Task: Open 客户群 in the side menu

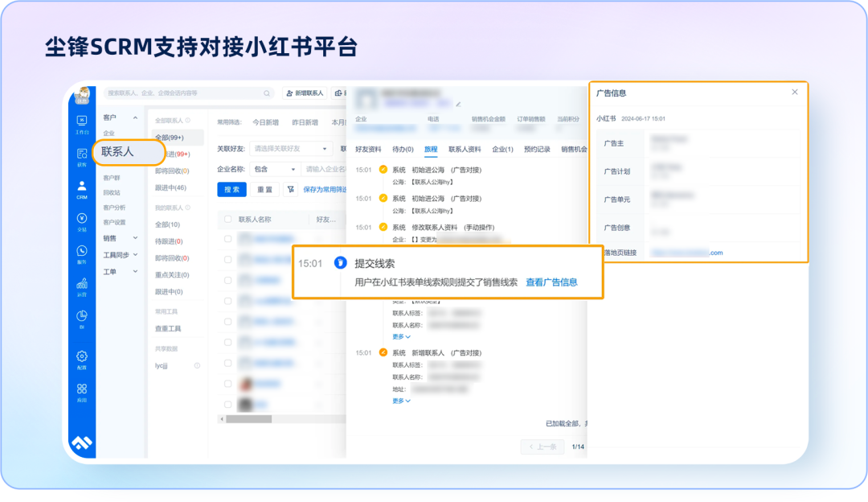Action: pos(111,178)
